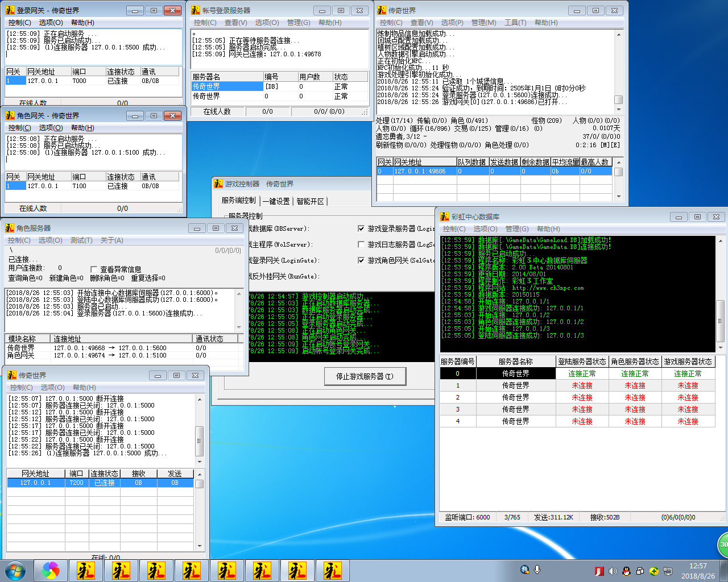Click the volume speaker tray icon
The image size is (728, 582).
pyautogui.click(x=613, y=571)
